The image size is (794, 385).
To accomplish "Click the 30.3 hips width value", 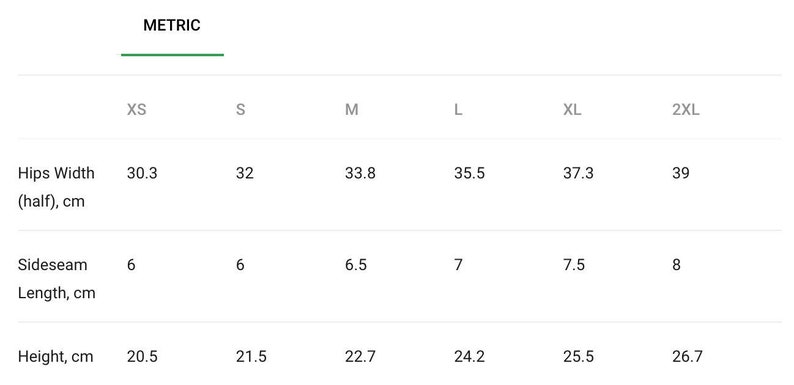I will (x=142, y=173).
